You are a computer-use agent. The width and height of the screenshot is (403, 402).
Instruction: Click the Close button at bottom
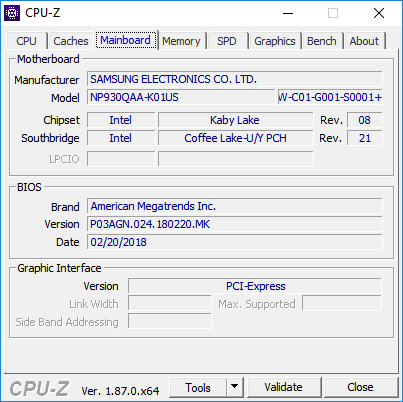(x=360, y=387)
